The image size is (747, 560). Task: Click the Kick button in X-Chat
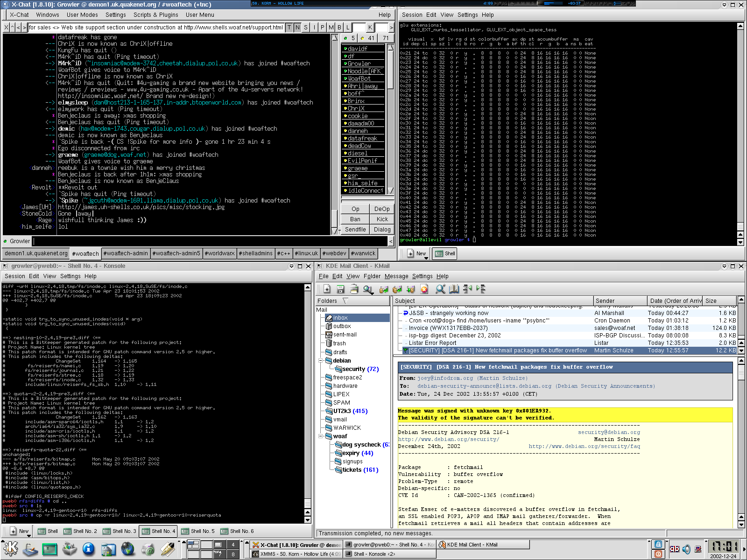382,219
